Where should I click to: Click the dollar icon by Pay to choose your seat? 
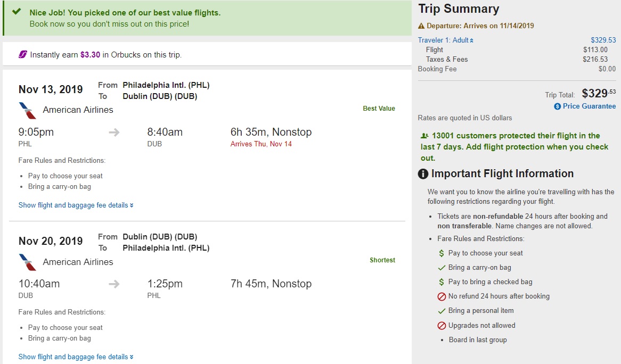(x=442, y=253)
